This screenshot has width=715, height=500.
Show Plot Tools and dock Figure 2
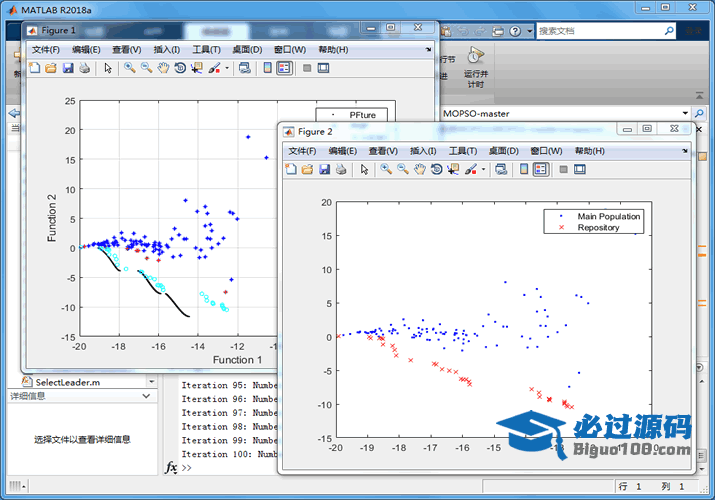(x=580, y=170)
